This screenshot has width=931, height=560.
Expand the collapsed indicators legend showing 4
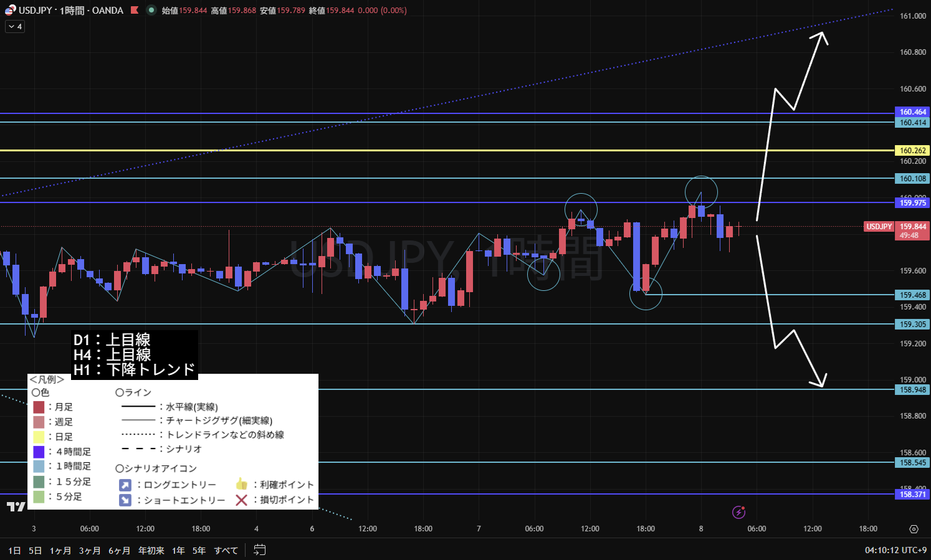pyautogui.click(x=15, y=27)
